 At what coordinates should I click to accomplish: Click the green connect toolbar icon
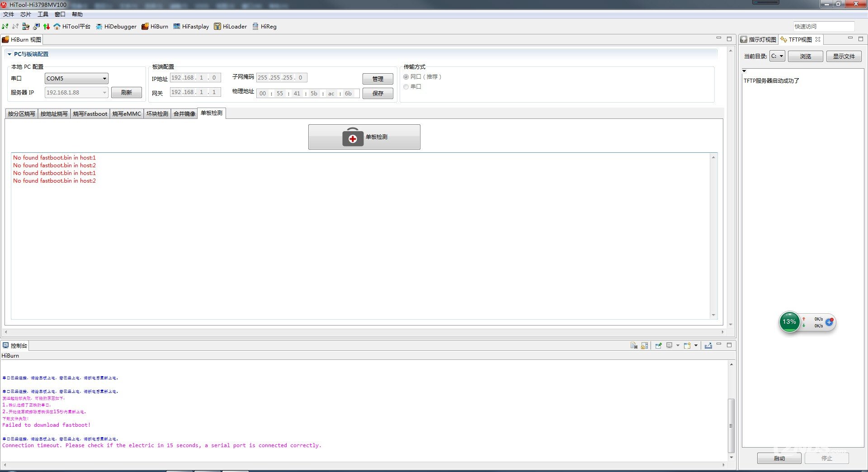5,27
